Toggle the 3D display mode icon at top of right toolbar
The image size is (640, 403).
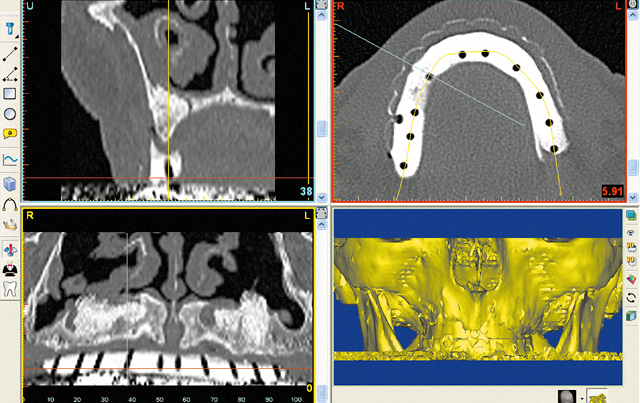(x=631, y=215)
